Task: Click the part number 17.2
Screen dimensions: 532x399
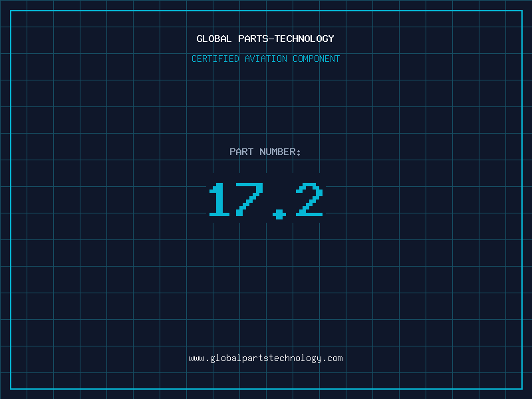Action: pyautogui.click(x=265, y=200)
